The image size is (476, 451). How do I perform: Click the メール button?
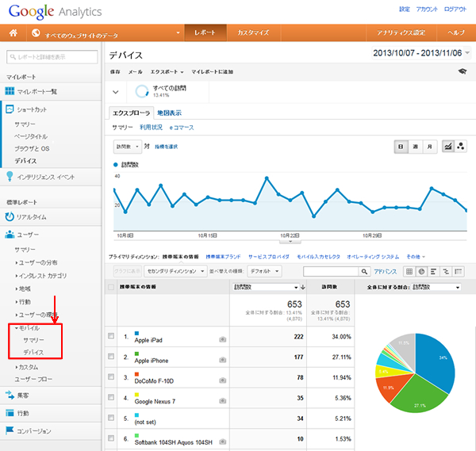click(135, 72)
